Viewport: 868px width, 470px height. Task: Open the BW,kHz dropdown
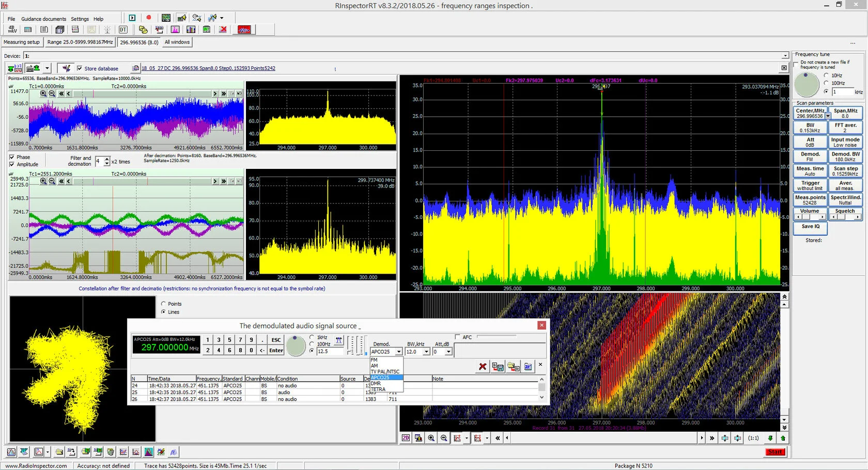coord(426,352)
